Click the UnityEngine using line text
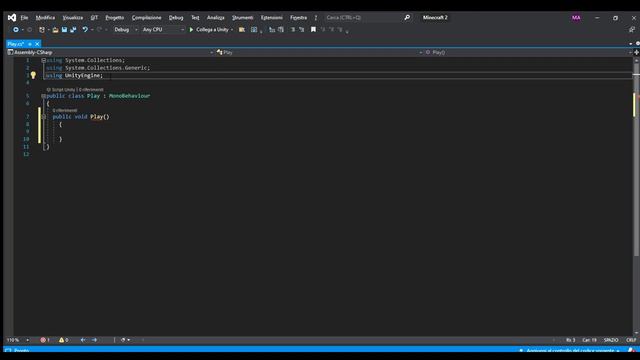Image resolution: width=640 pixels, height=360 pixels. pyautogui.click(x=74, y=76)
